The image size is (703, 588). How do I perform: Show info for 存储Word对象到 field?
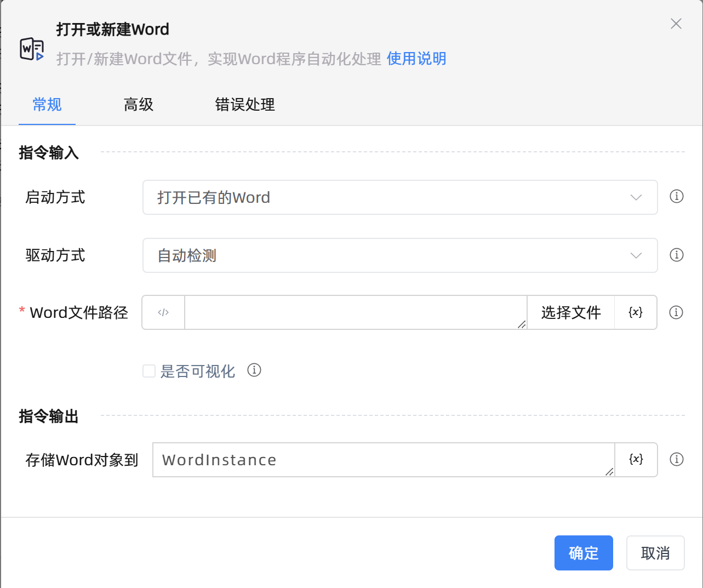677,459
